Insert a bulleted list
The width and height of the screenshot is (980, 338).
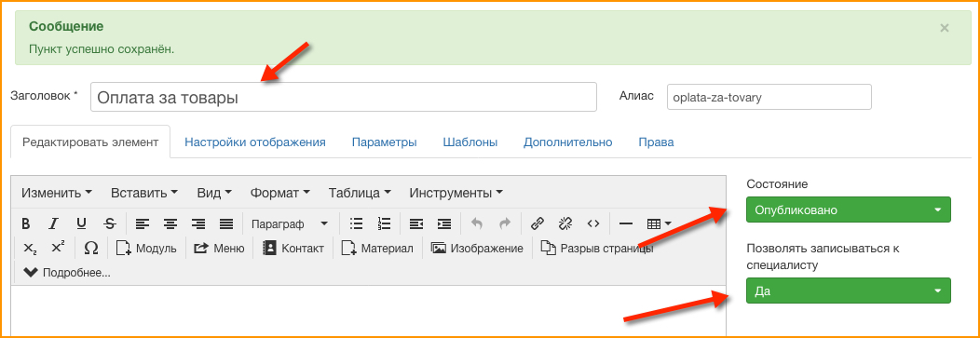click(x=357, y=223)
